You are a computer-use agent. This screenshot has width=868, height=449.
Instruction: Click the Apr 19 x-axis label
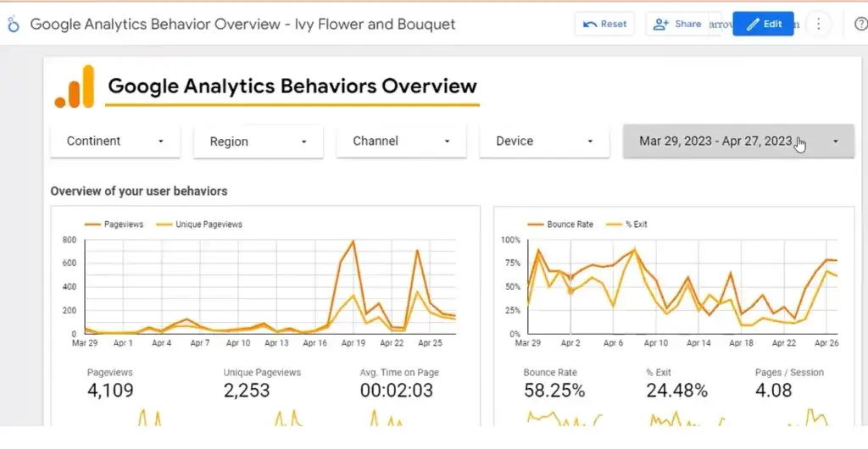point(353,343)
